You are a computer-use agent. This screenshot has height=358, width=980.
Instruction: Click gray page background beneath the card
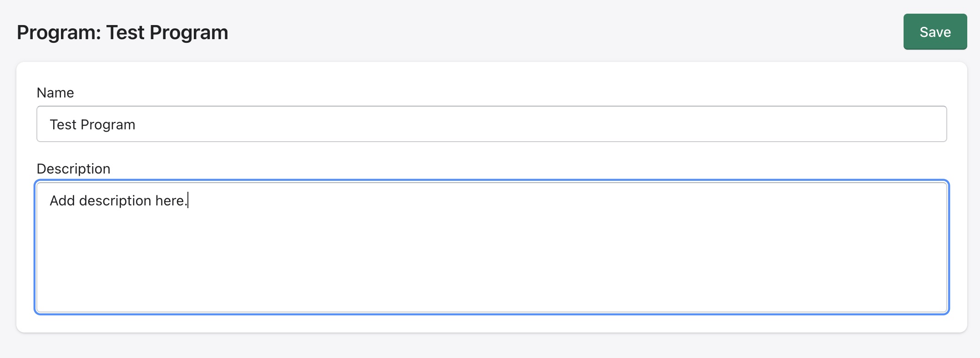491,346
